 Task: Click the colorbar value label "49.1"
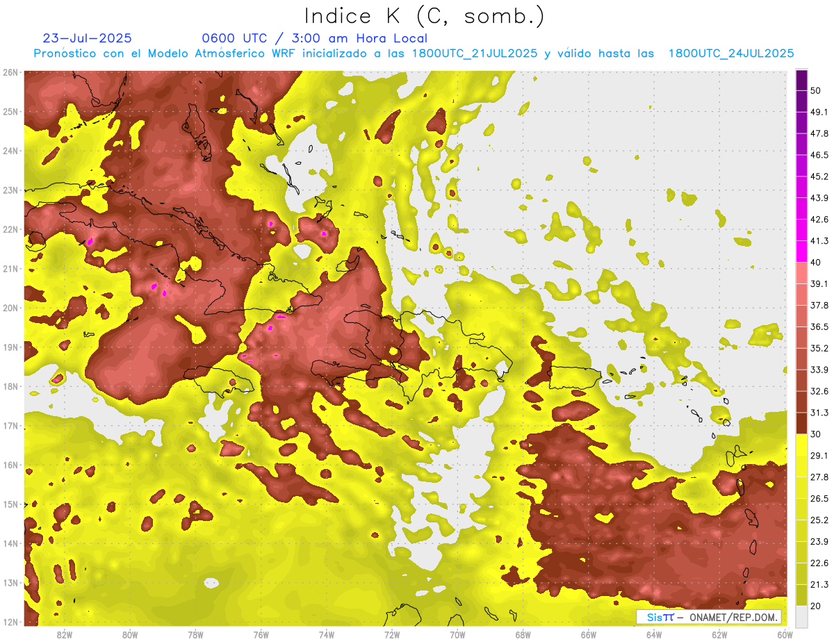[819, 112]
